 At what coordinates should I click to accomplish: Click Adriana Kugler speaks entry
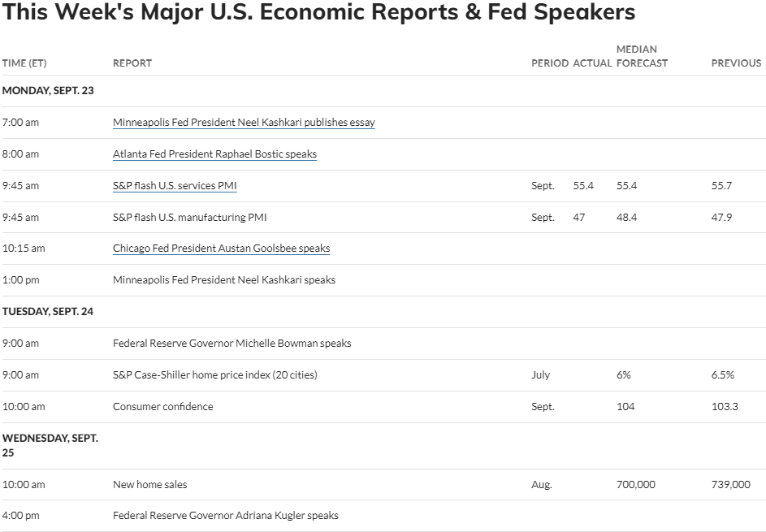226,516
